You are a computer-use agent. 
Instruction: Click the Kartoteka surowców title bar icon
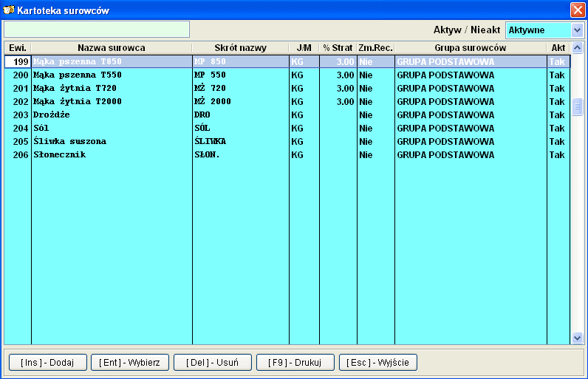(9, 10)
